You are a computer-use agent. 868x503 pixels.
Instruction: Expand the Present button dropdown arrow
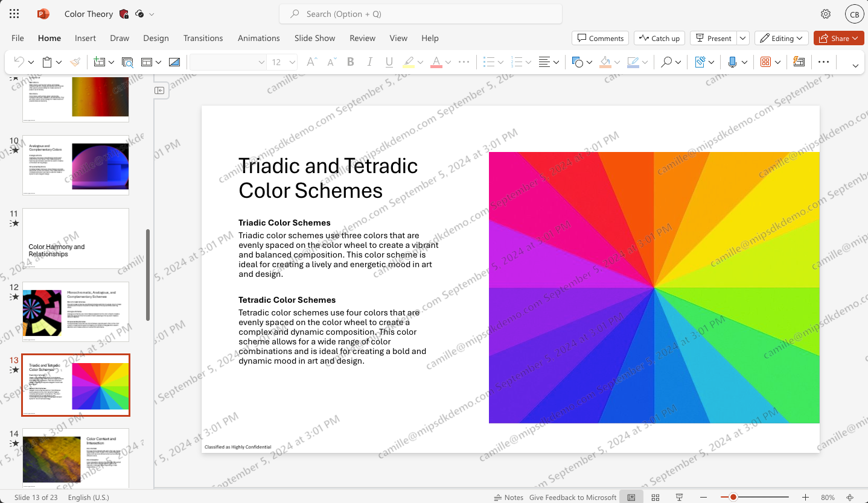click(x=742, y=37)
